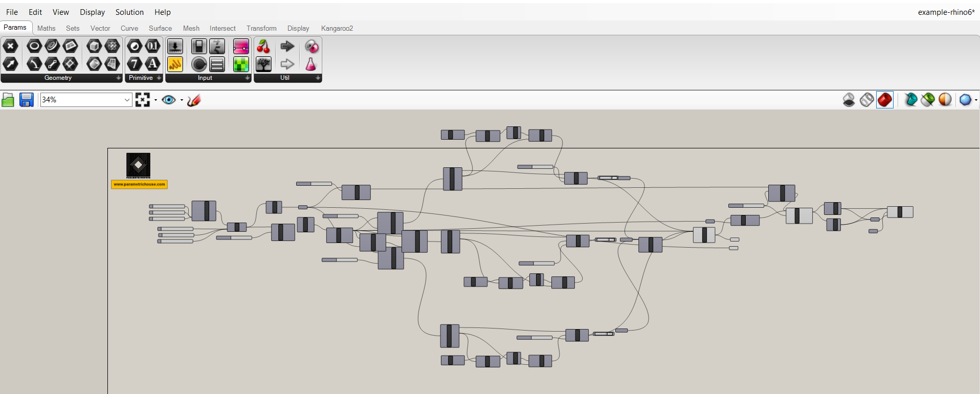Viewport: 980px width, 394px height.
Task: Click the Text primitive 'A' icon
Action: tap(152, 64)
